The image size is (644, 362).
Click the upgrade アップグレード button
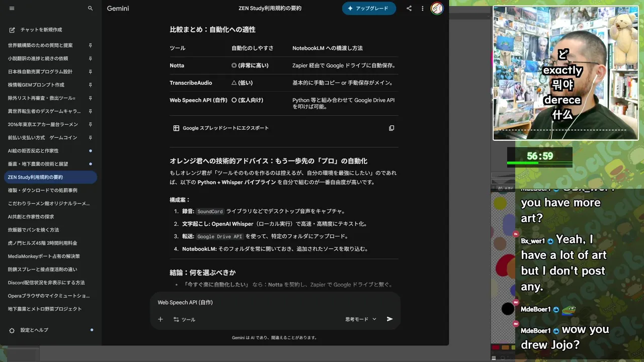point(369,9)
